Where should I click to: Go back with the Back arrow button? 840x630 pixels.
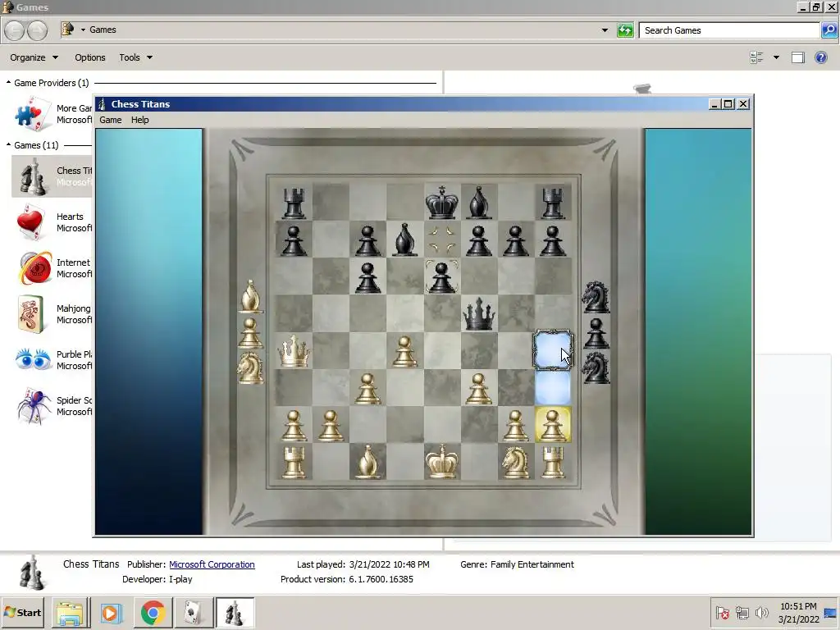[x=15, y=30]
